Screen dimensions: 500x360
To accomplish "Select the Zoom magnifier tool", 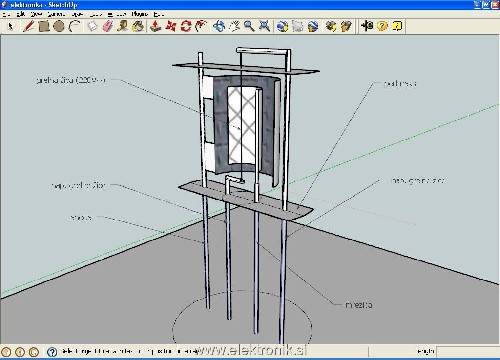I will [249, 26].
